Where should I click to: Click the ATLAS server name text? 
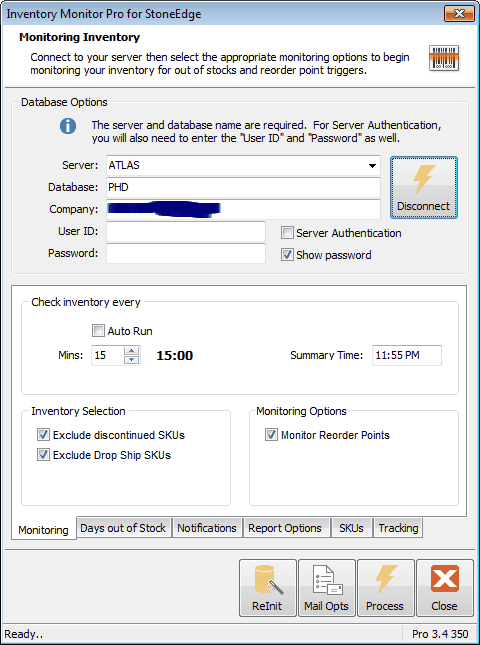124,165
